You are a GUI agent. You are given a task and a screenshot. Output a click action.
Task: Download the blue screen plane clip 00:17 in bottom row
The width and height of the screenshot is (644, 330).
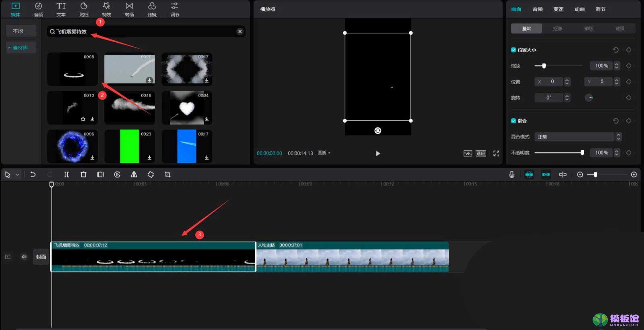206,158
